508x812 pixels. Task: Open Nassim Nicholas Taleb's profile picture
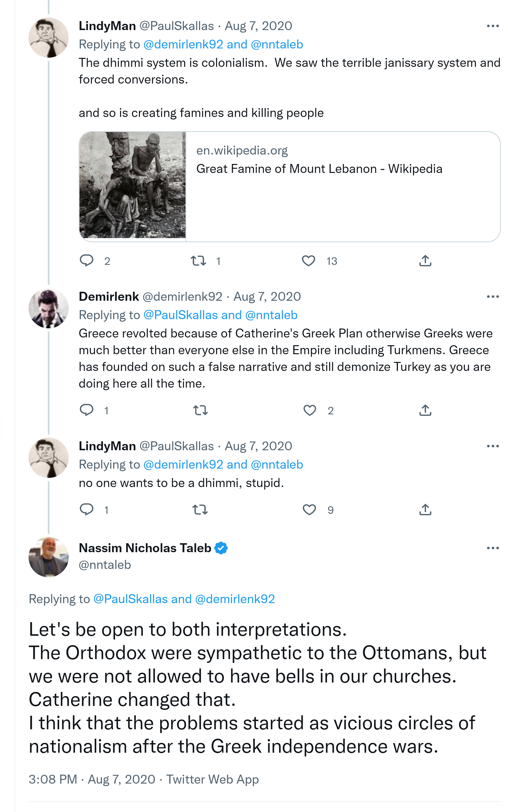click(x=49, y=557)
